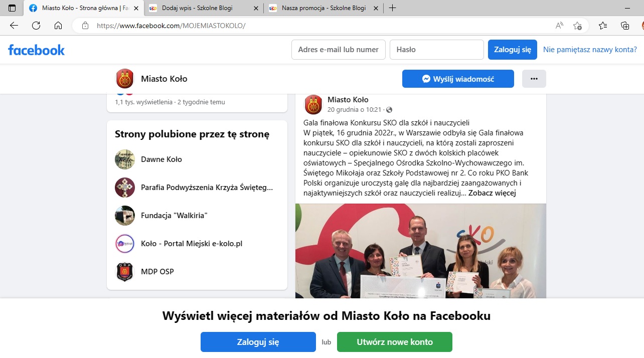
Task: Open the Miasto Koło post author link
Action: tap(348, 100)
